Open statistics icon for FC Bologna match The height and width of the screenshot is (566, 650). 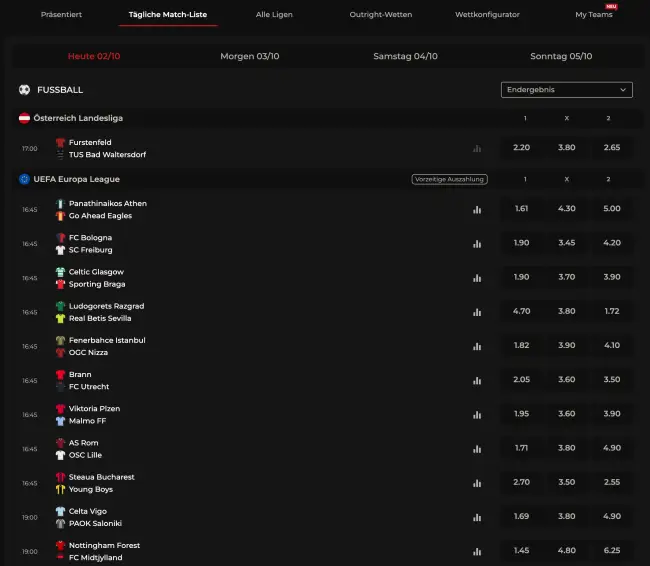point(477,244)
